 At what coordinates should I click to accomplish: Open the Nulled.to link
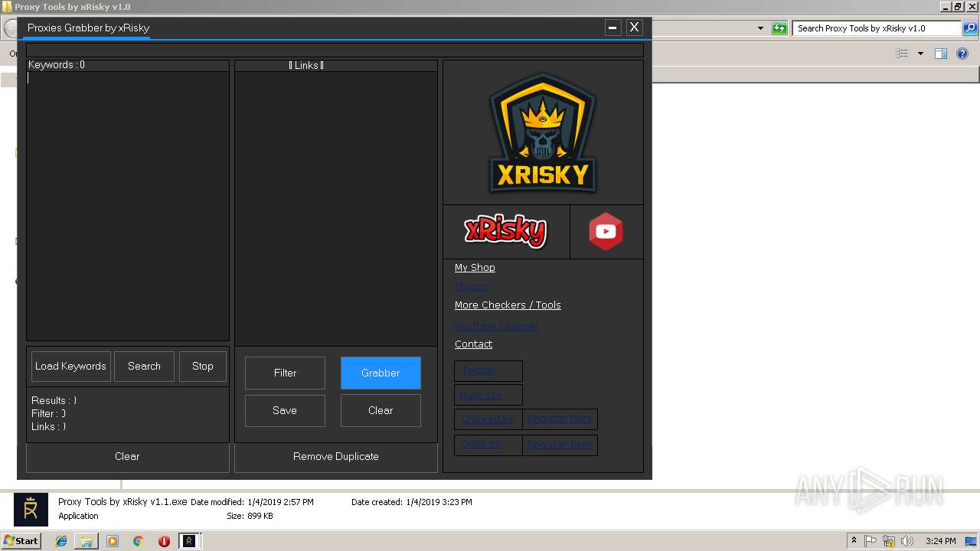(x=481, y=396)
